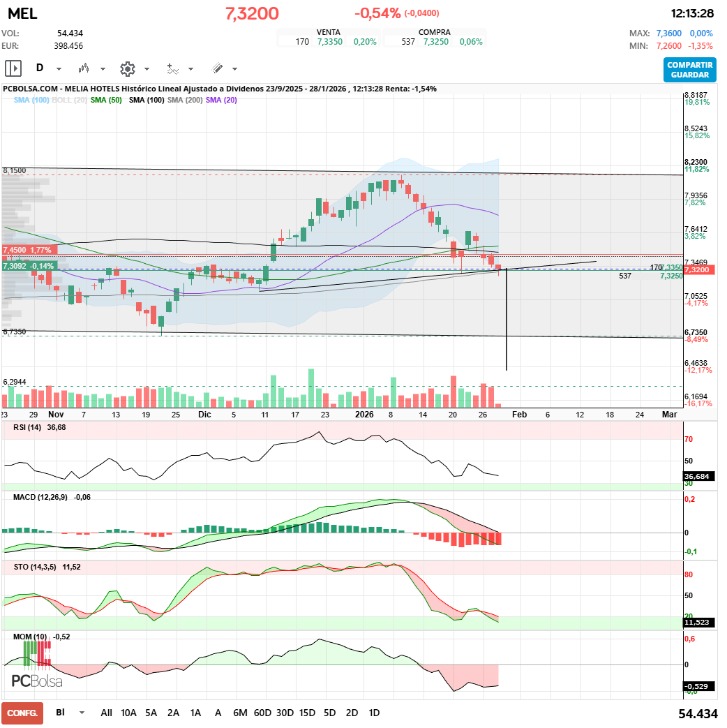
Task: Click the PCBolsa logo
Action: (36, 681)
